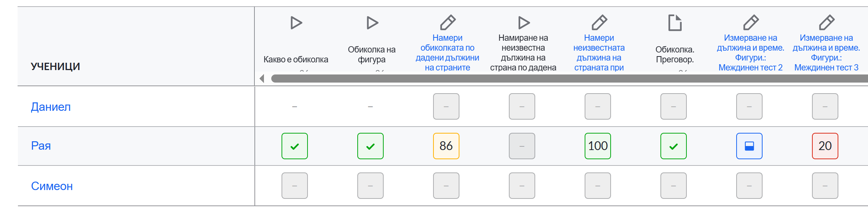Click video play icon above Какво е обиколка

click(x=296, y=23)
